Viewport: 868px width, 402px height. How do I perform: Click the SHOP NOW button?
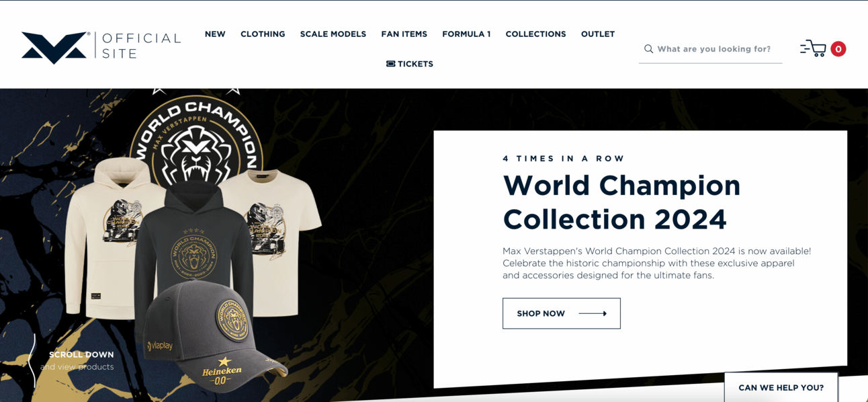(x=562, y=313)
